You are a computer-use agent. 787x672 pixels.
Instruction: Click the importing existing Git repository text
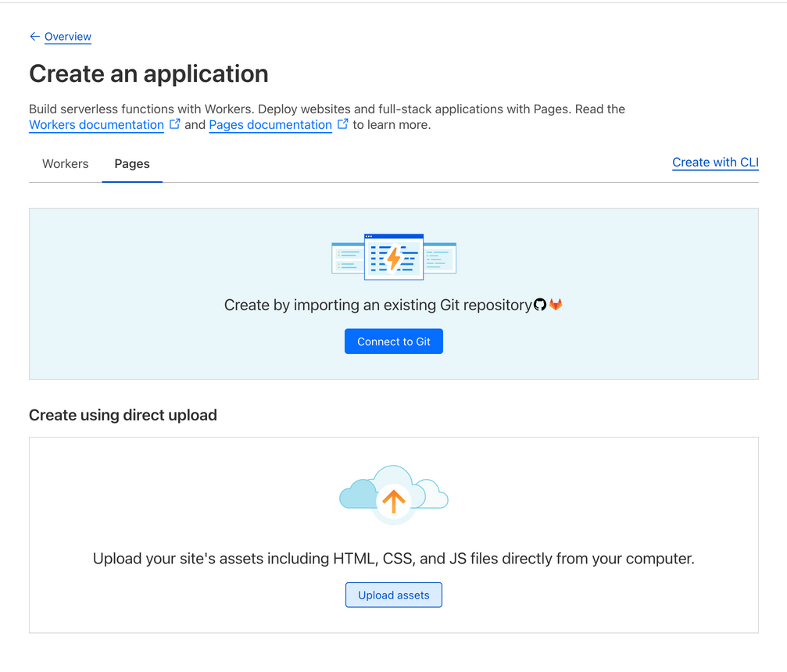[377, 306]
